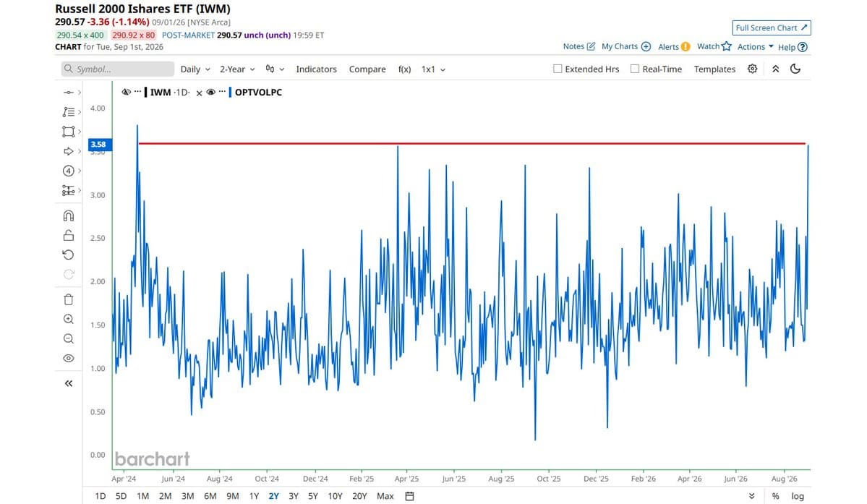Open the Compare menu
This screenshot has width=867, height=504.
[367, 69]
